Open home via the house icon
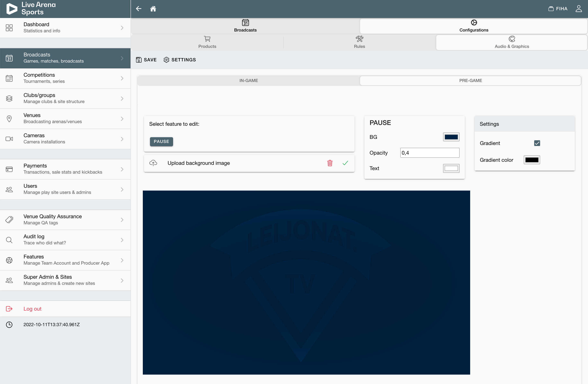 153,9
